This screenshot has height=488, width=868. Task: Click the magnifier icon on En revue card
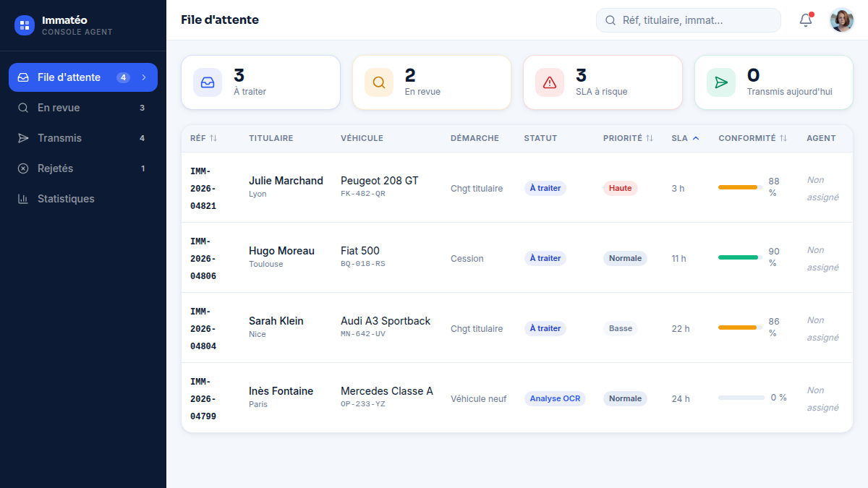[x=379, y=82]
